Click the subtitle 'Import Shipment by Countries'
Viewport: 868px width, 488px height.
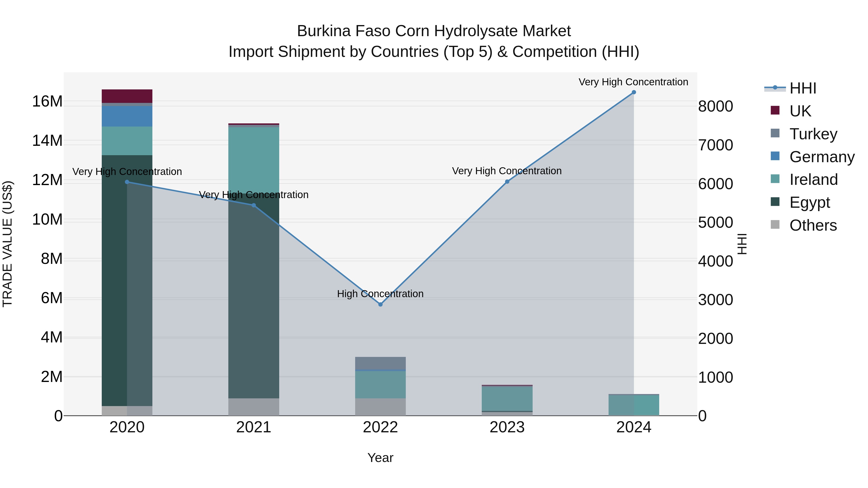[x=334, y=52]
